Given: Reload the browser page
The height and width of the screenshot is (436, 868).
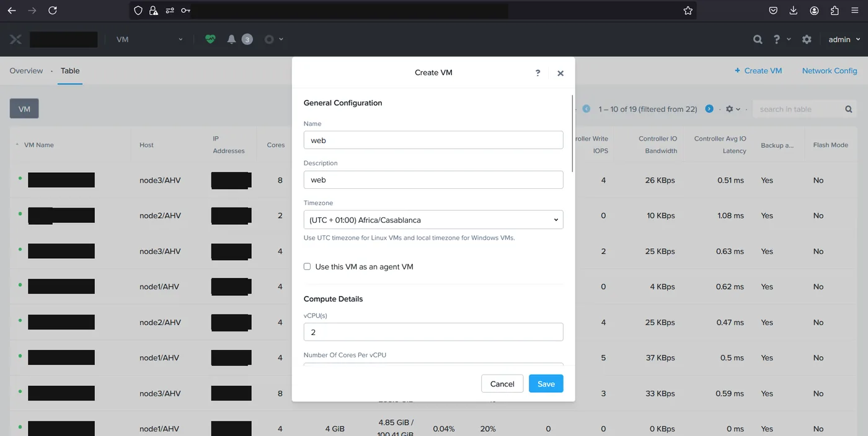Looking at the screenshot, I should pyautogui.click(x=53, y=11).
